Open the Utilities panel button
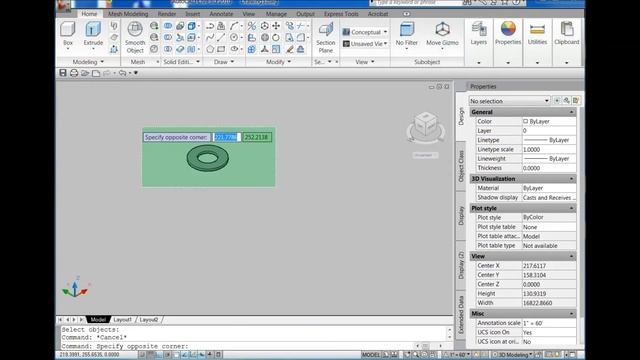This screenshot has height=360, width=640. point(537,33)
